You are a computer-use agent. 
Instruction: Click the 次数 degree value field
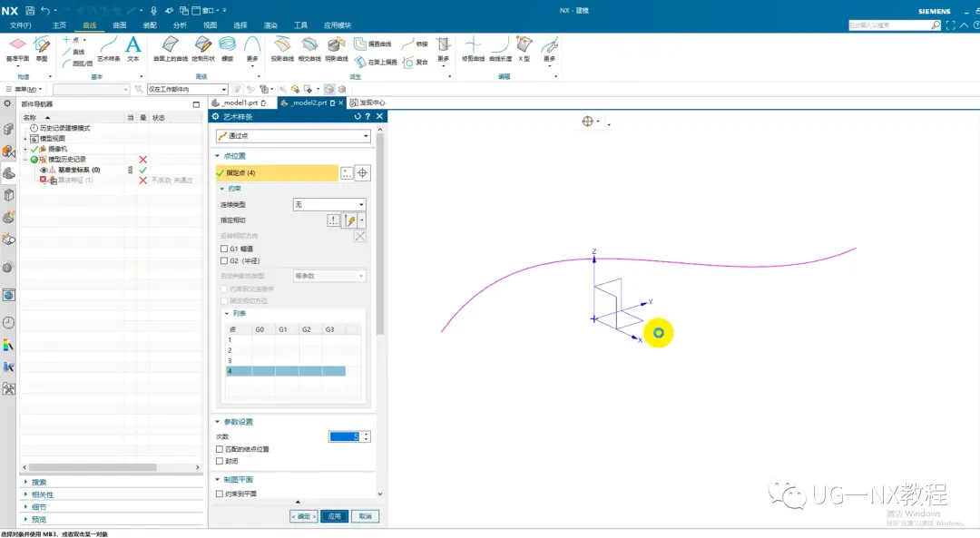(345, 436)
